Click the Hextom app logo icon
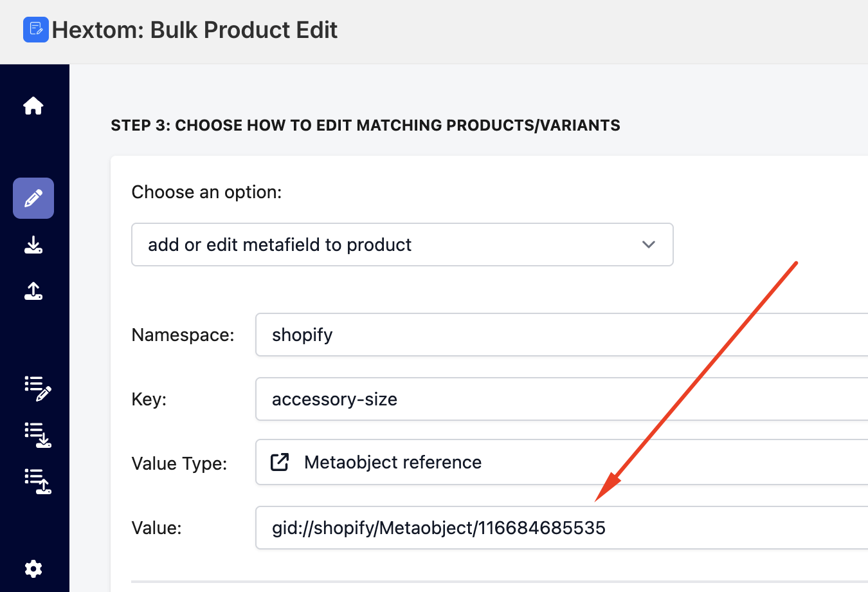This screenshot has width=868, height=592. click(x=36, y=30)
